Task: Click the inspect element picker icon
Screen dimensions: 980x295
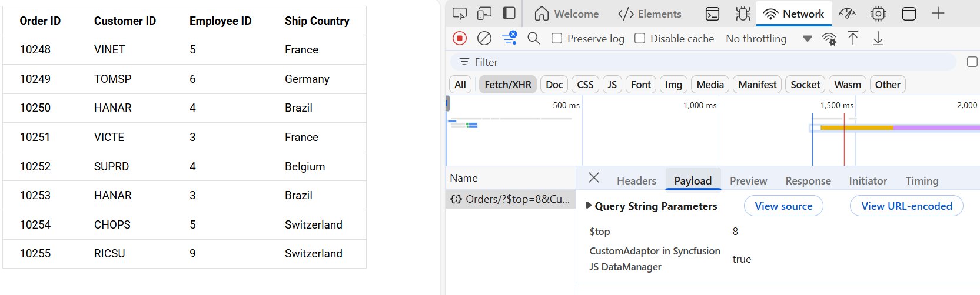Action: click(460, 14)
